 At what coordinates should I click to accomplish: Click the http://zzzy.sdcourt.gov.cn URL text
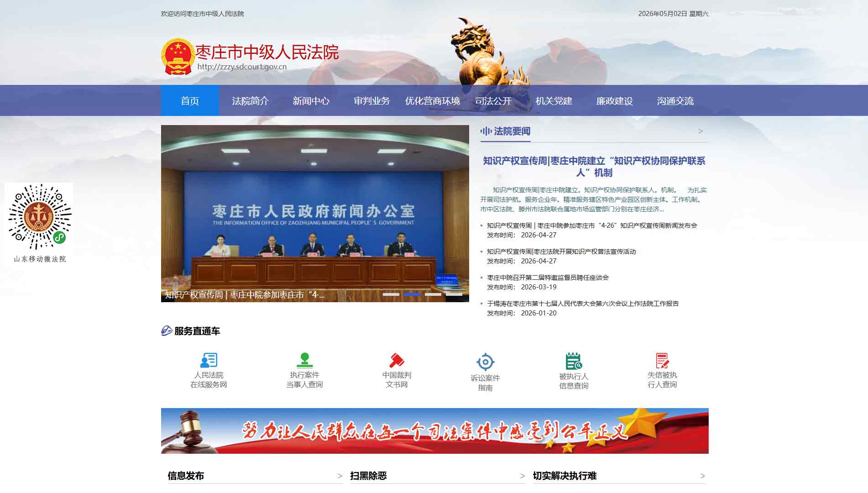click(x=242, y=67)
